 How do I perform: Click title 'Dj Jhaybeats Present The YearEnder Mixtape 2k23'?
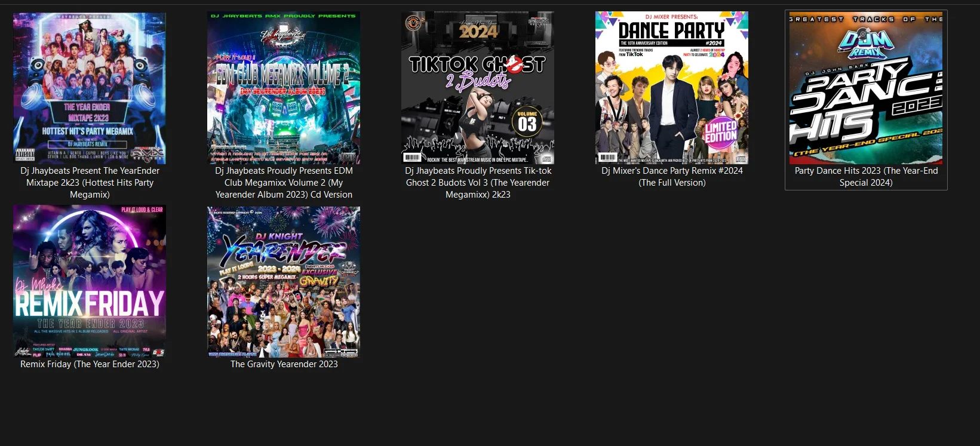[90, 183]
